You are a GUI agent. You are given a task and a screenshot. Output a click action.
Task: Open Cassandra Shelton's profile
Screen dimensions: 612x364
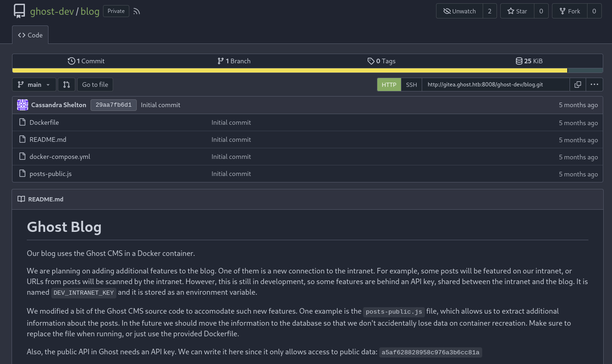point(59,105)
